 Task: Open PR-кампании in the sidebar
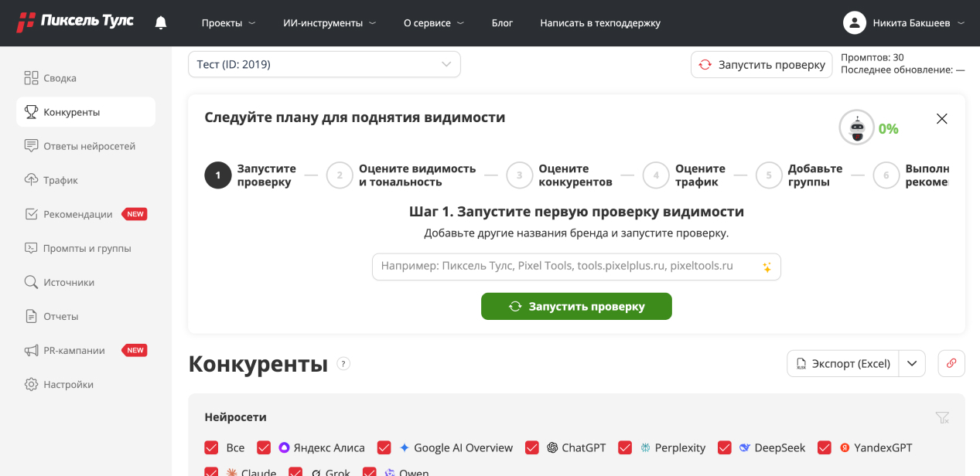pos(86,350)
